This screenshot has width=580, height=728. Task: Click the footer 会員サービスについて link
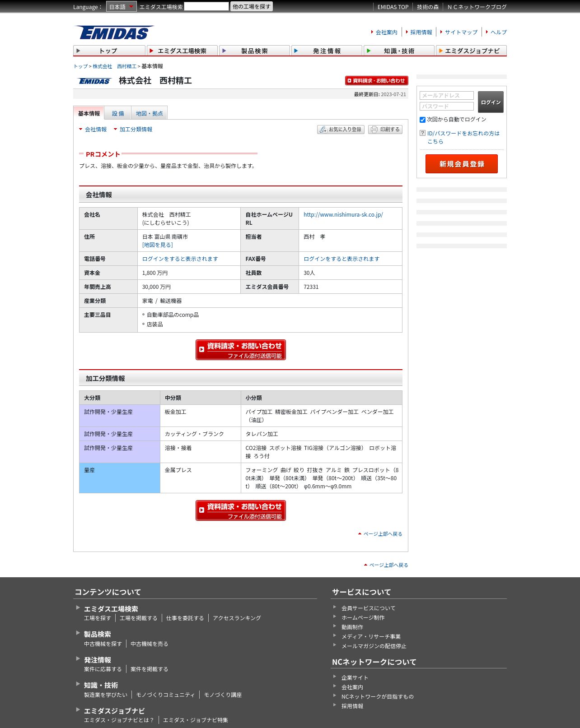(x=368, y=608)
